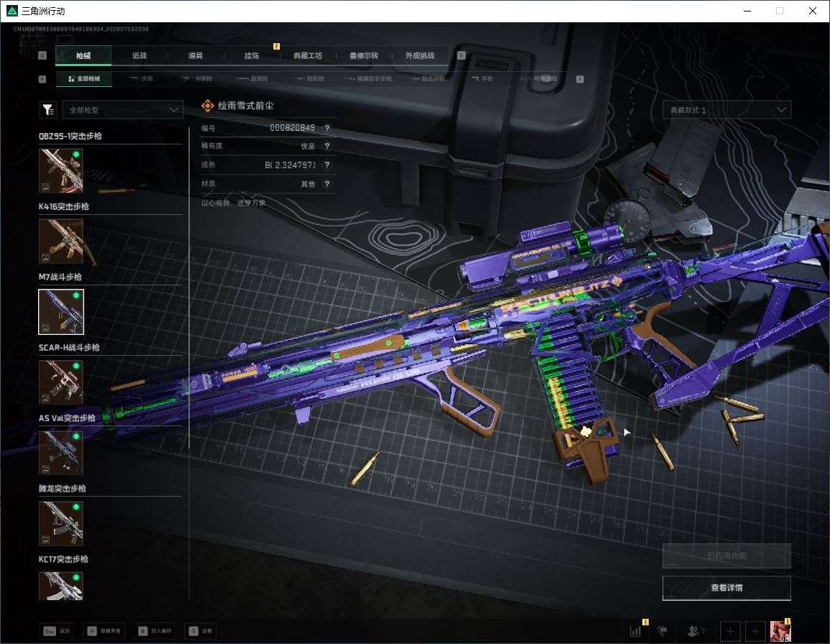830x644 pixels.
Task: Open the 典藏款式 1 style dropdown
Action: click(726, 110)
